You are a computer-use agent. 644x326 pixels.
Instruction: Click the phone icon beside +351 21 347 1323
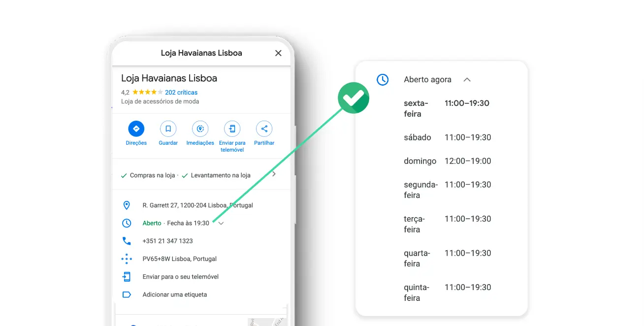coord(127,241)
